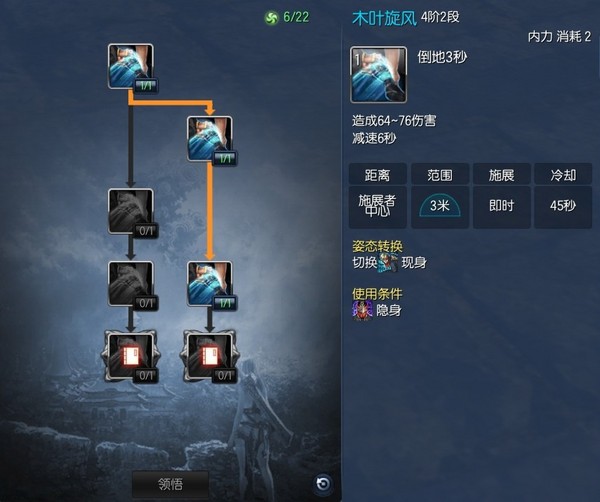Click the 施展 column header
Screen dimensions: 600x502
pos(502,174)
